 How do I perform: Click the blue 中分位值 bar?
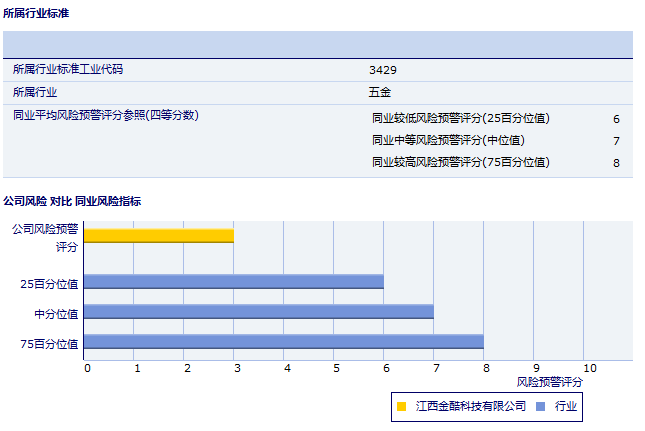point(258,312)
